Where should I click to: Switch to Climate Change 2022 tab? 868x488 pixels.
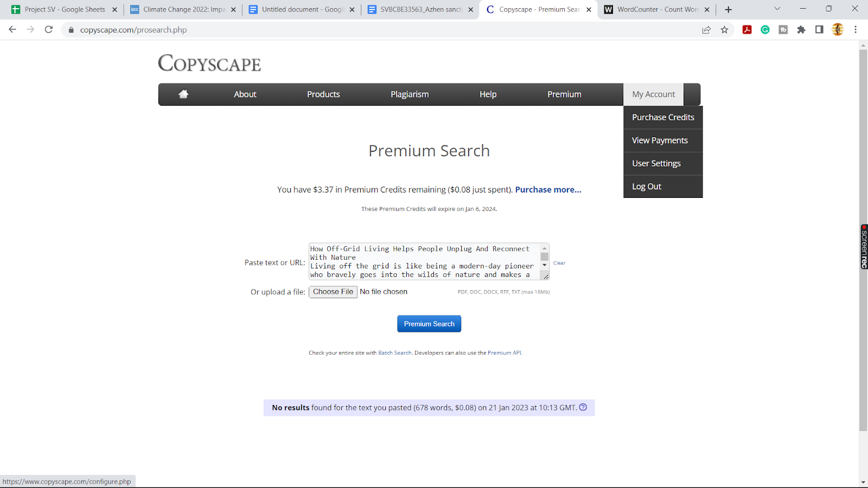pyautogui.click(x=183, y=10)
